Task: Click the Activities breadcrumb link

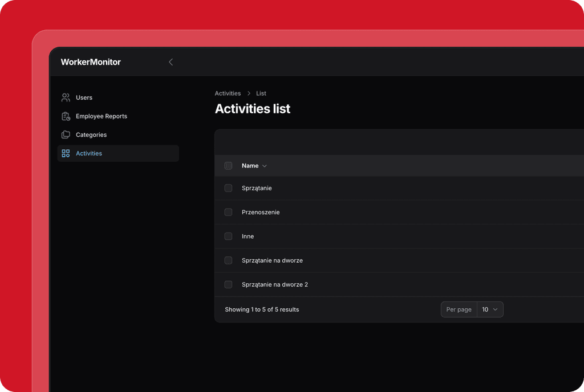Action: coord(228,93)
